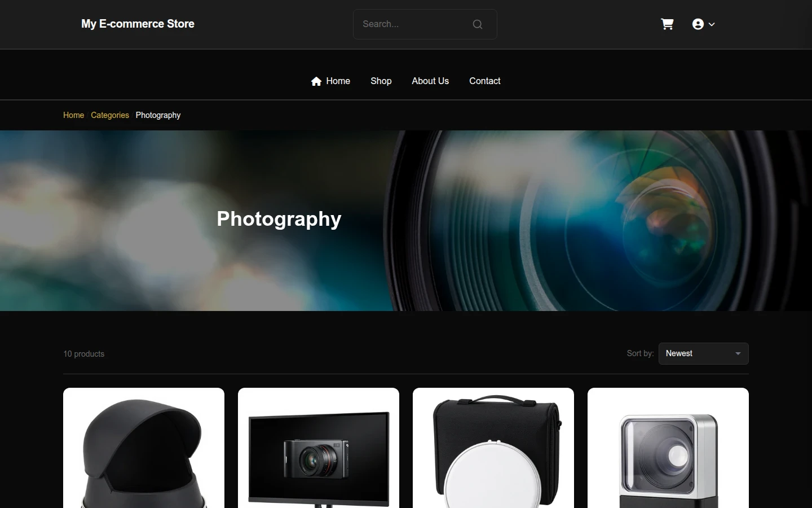Viewport: 812px width, 508px height.
Task: Open the user account menu
Action: tap(703, 24)
